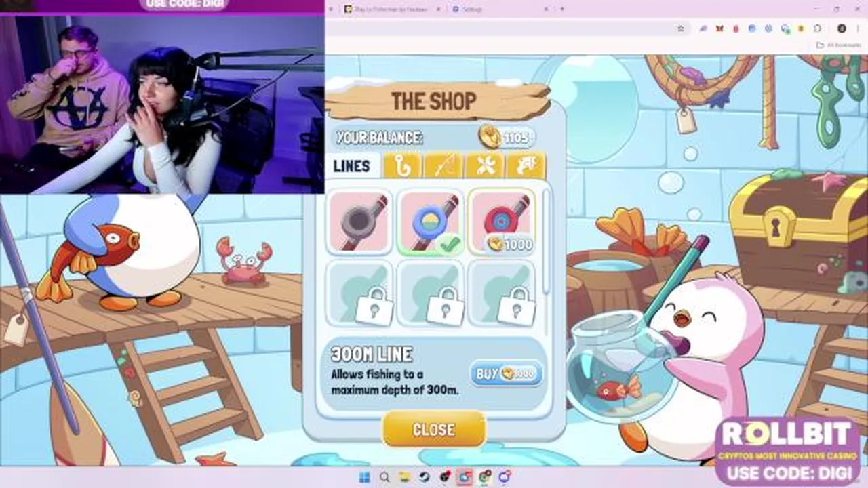Screen dimensions: 868x488
Task: Click the MetaMask fox extension icon
Action: [x=719, y=28]
